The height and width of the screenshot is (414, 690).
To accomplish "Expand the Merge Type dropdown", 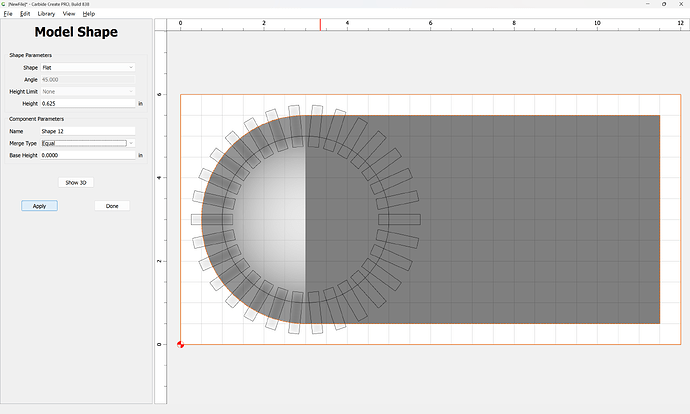I will point(87,143).
